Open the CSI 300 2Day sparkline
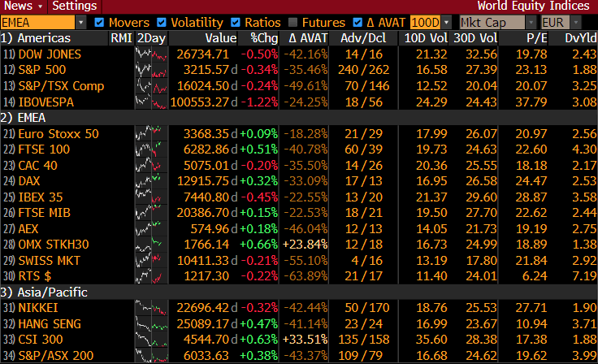The image size is (598, 364). pos(151,339)
